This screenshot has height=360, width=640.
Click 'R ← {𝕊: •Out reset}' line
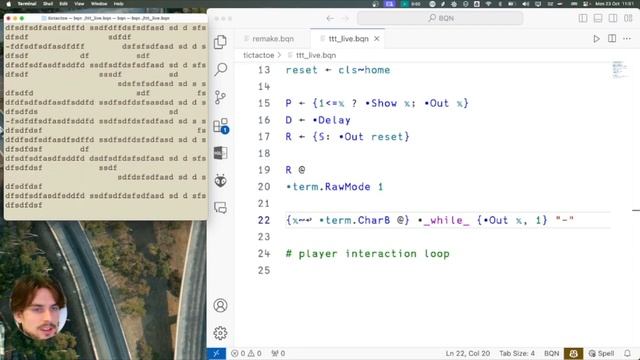tap(347, 137)
